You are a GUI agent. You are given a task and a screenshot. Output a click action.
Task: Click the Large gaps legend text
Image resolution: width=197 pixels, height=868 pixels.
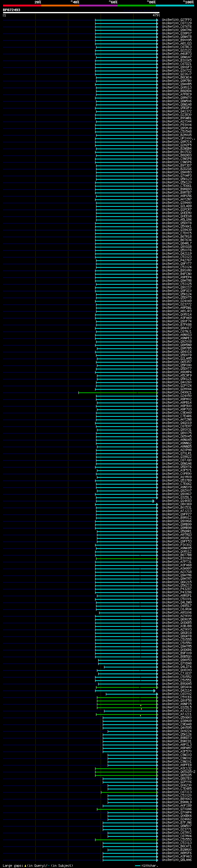[13, 865]
